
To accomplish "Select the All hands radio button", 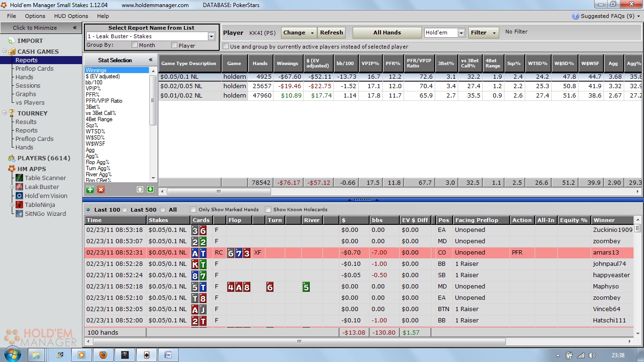I will 163,210.
